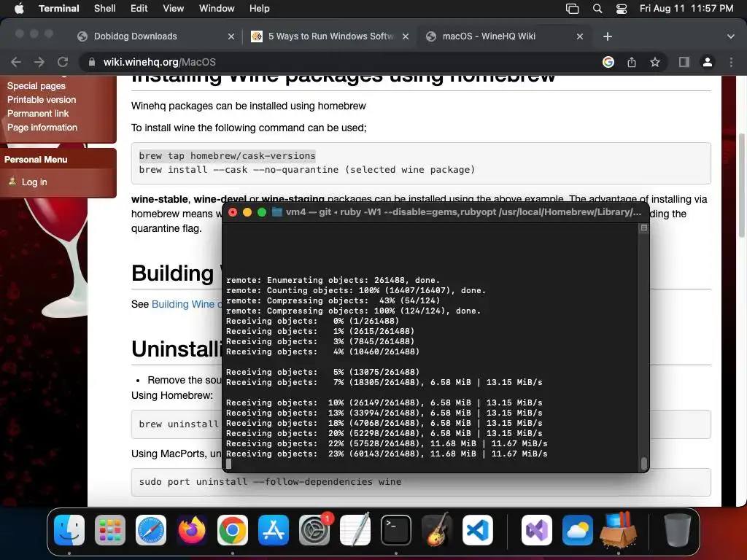The height and width of the screenshot is (560, 747).
Task: Open the View menu
Action: click(x=174, y=9)
